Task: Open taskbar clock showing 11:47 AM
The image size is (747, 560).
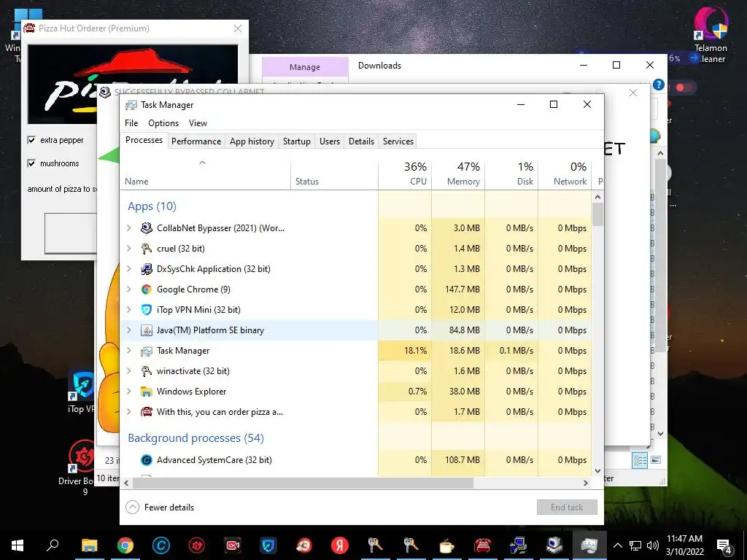Action: (x=684, y=545)
